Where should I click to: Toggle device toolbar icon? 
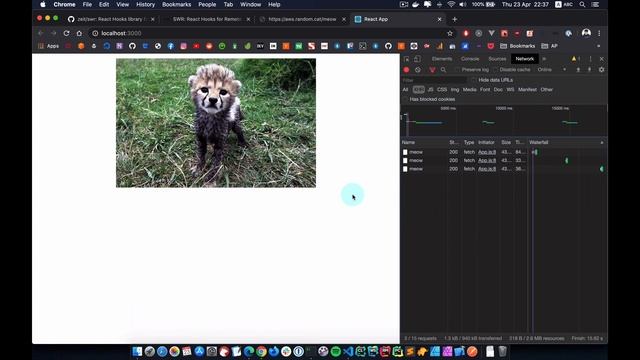417,59
